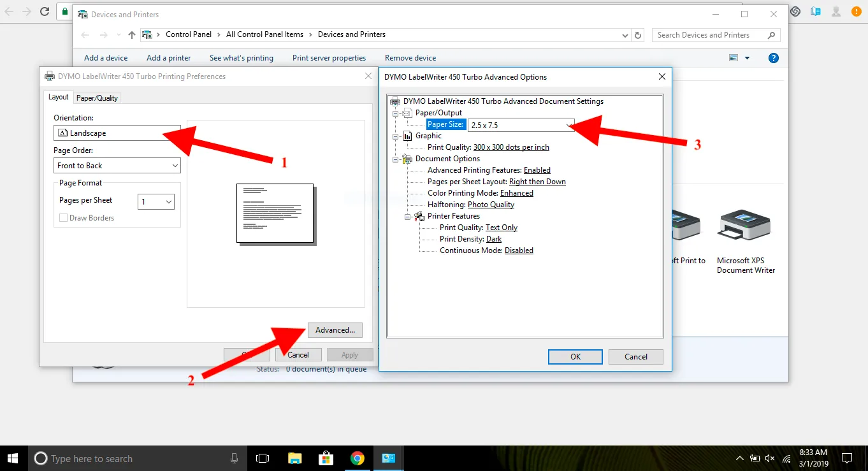Click the battery power tray icon
The width and height of the screenshot is (868, 471).
755,458
